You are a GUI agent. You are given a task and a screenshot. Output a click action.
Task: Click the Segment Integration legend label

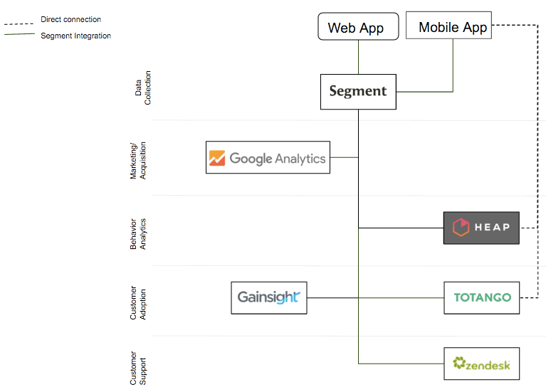tap(75, 36)
